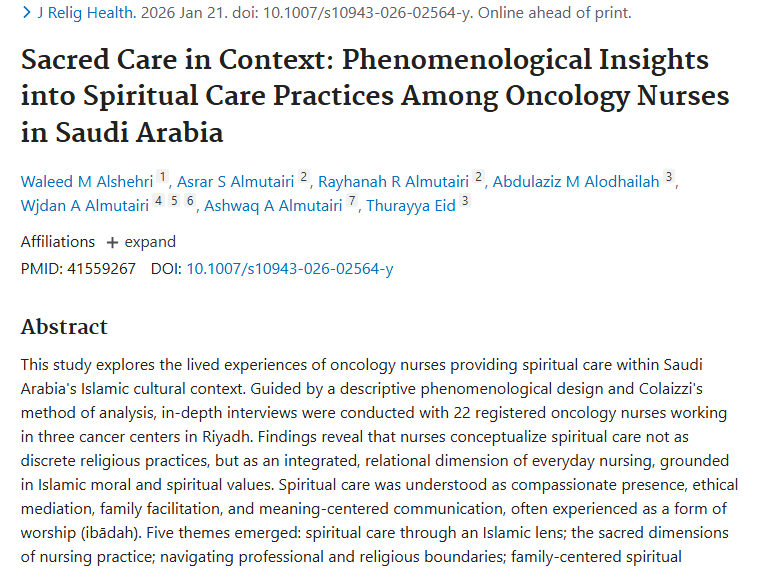Open author Asrar S Almutairi's link
This screenshot has width=760, height=570.
coord(235,181)
